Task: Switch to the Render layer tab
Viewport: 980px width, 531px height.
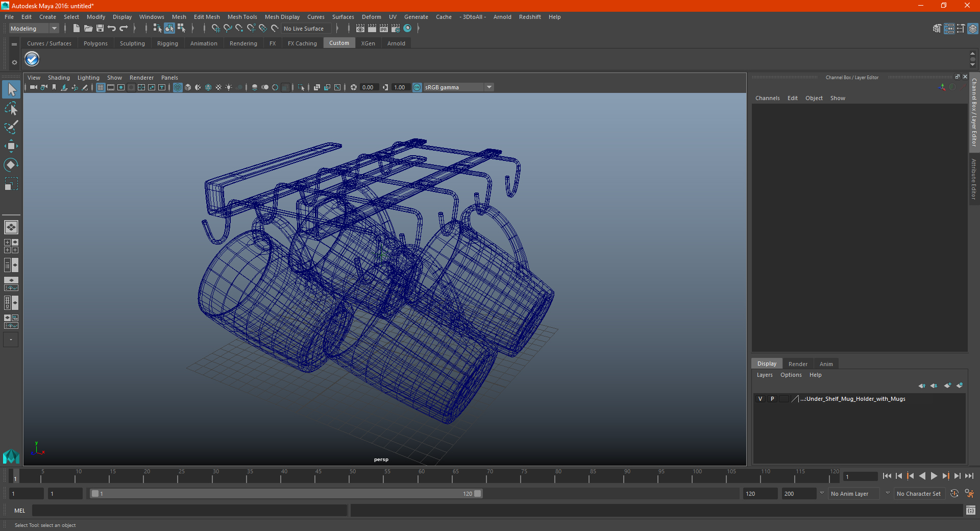Action: click(x=798, y=364)
